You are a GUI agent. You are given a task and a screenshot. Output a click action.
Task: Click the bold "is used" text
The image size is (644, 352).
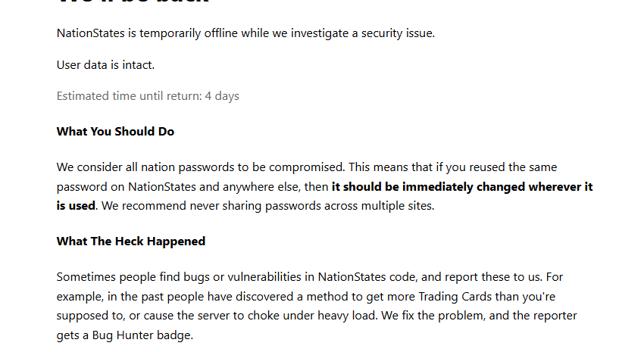coord(76,205)
